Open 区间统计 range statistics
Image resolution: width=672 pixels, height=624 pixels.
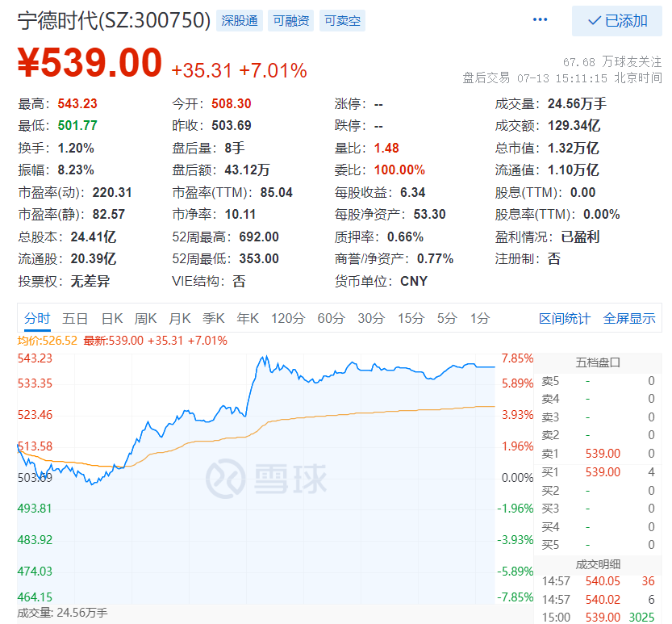point(565,318)
